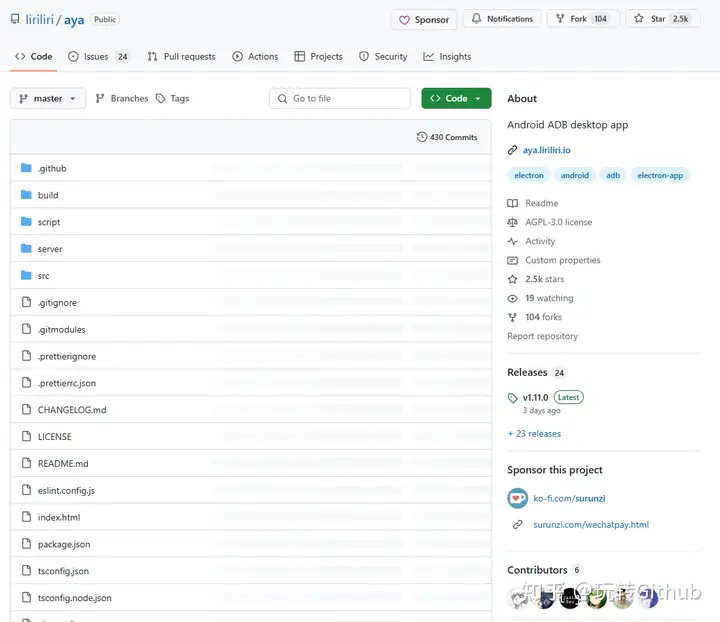Screen dimensions: 720x622
Task: Open the Insights tab
Action: 447,57
